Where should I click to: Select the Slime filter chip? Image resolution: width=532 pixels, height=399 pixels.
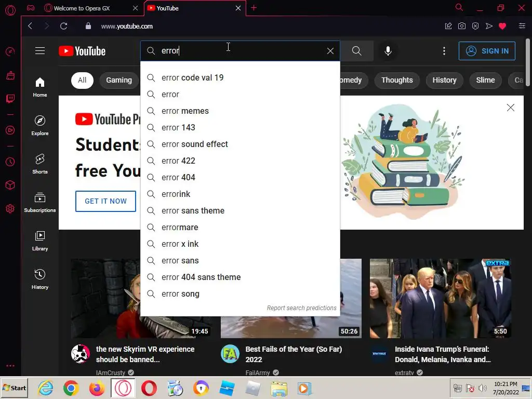(x=485, y=80)
